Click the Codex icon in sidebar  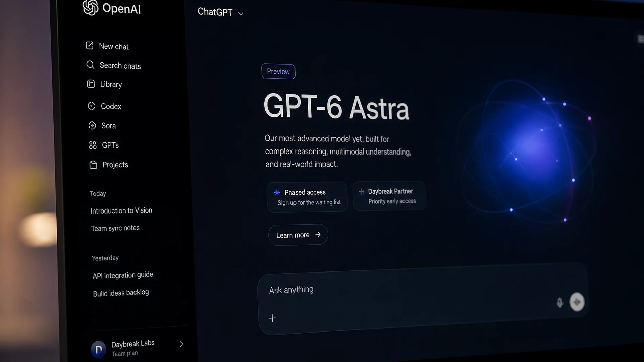coord(92,106)
